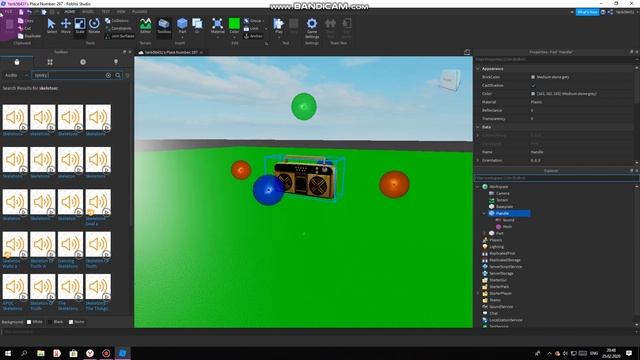
Task: Toggle the Constraints option
Action: 118,28
